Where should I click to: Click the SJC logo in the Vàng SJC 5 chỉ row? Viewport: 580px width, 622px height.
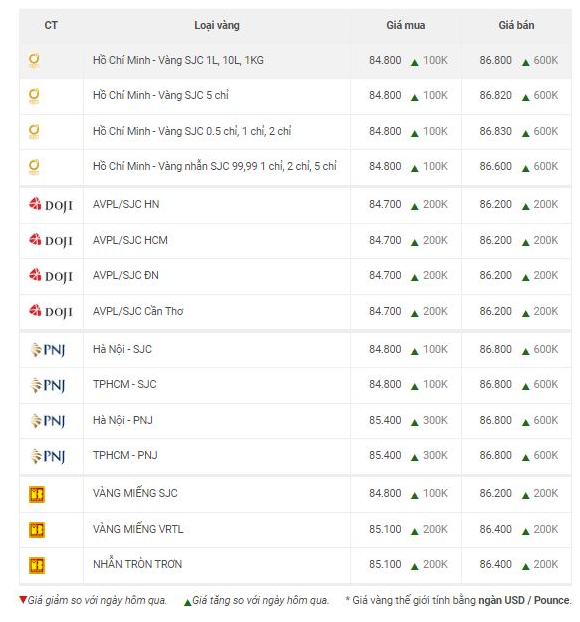pos(34,96)
